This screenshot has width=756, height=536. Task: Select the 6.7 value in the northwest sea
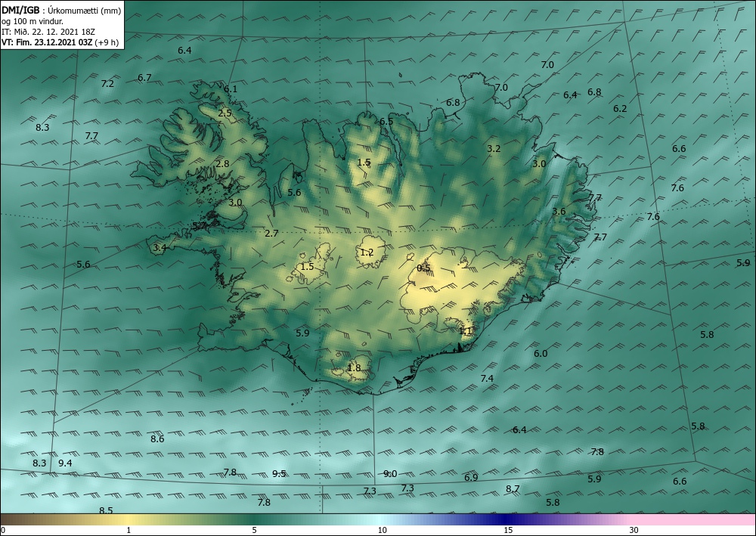(x=144, y=78)
